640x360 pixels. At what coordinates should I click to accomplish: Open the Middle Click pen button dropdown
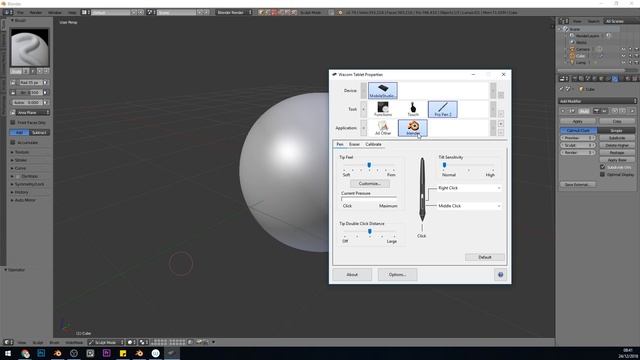[469, 206]
